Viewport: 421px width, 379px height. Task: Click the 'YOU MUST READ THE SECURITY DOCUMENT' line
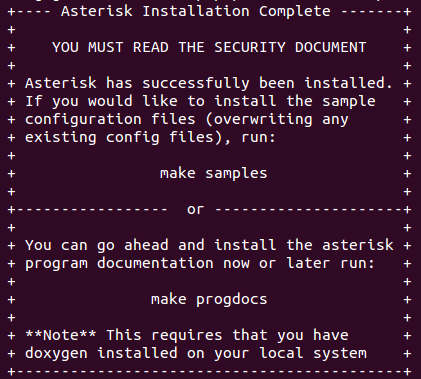[209, 47]
